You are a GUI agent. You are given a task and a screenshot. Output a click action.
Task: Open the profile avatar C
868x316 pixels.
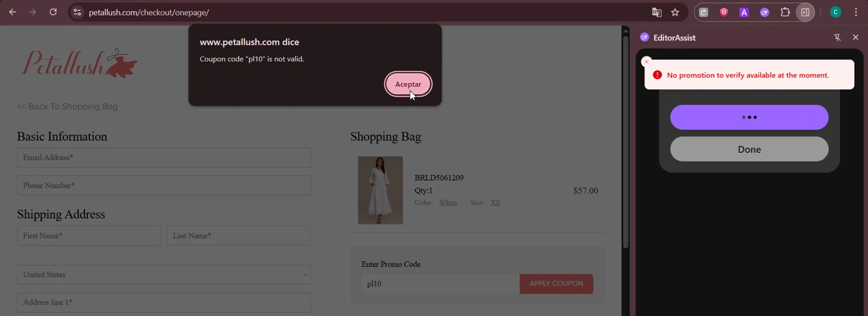(x=836, y=12)
